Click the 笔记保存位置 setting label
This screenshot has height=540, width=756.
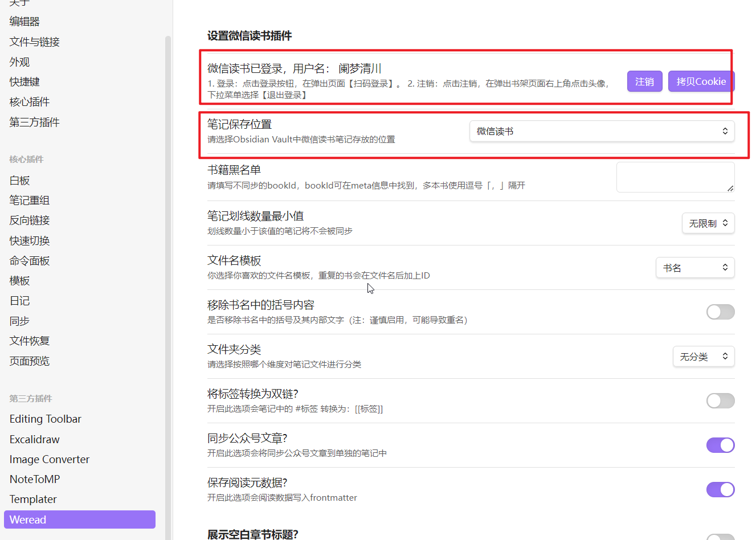click(x=240, y=124)
